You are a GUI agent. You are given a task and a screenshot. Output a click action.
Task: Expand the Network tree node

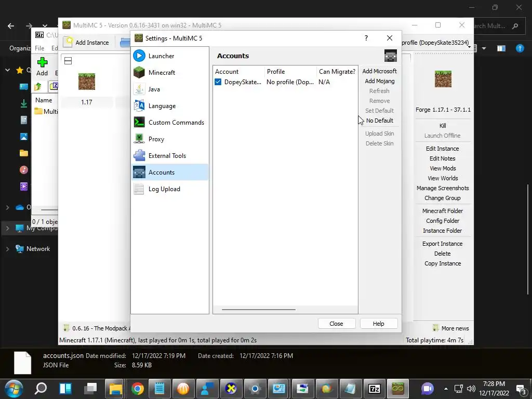(x=7, y=249)
